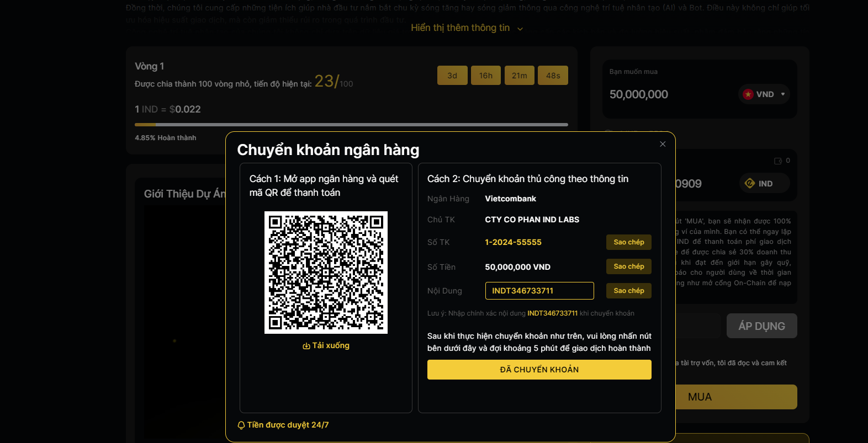
Task: Click the Tiền được duyệt 24/7 text
Action: [x=288, y=425]
